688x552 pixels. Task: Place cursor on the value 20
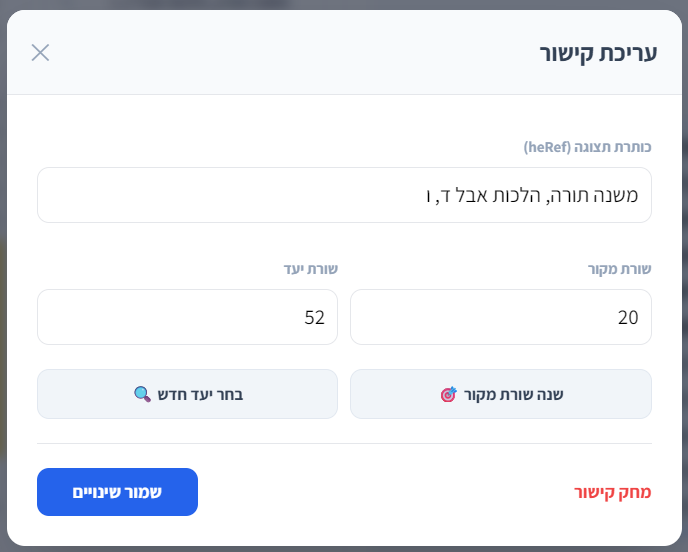coord(628,318)
